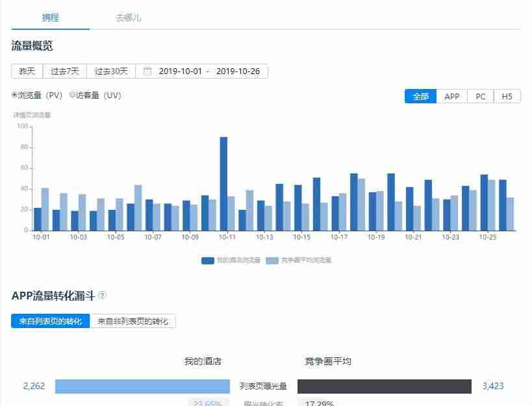Screen dimensions: 532x406
Task: Click the 10-25 axis label
Action: tap(488, 237)
